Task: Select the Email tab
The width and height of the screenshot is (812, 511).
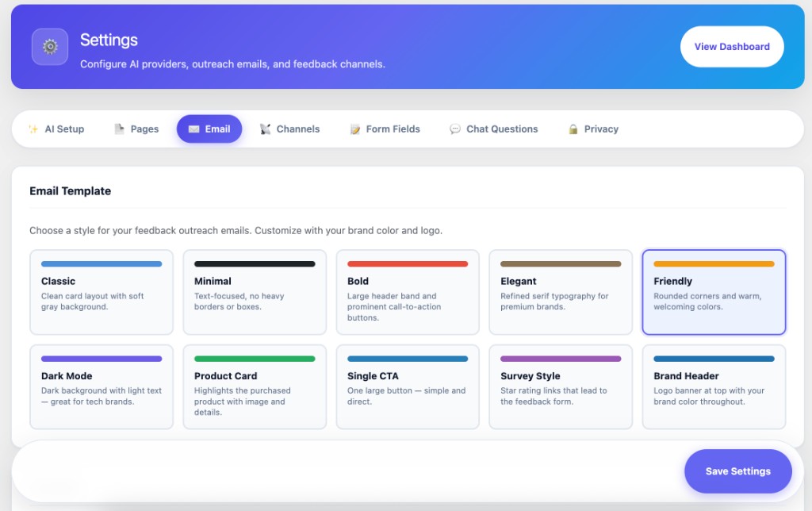Action: pos(209,129)
